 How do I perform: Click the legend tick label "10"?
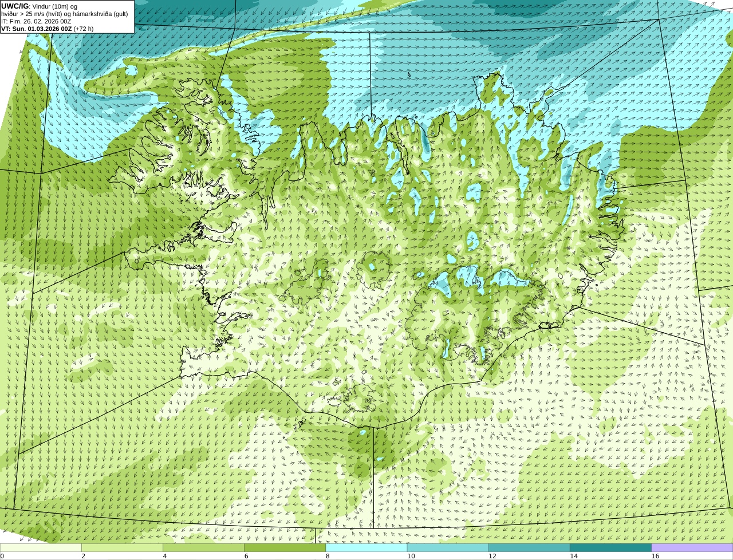[x=411, y=556]
